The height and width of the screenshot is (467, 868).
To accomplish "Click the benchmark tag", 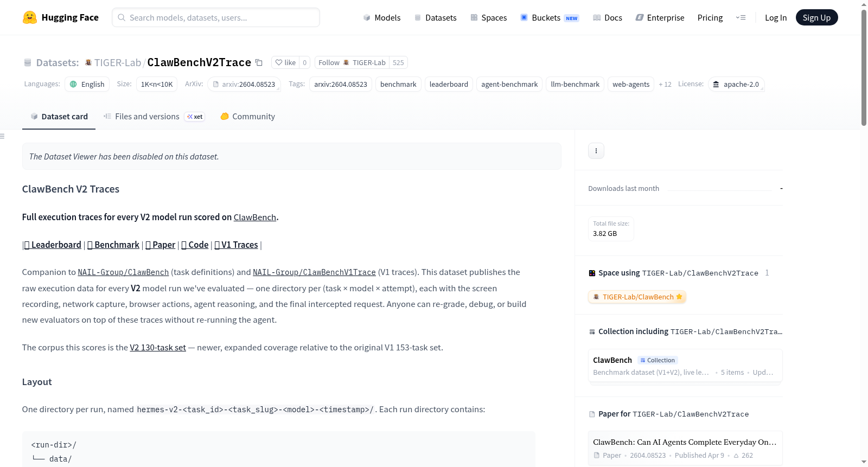I will (x=398, y=84).
